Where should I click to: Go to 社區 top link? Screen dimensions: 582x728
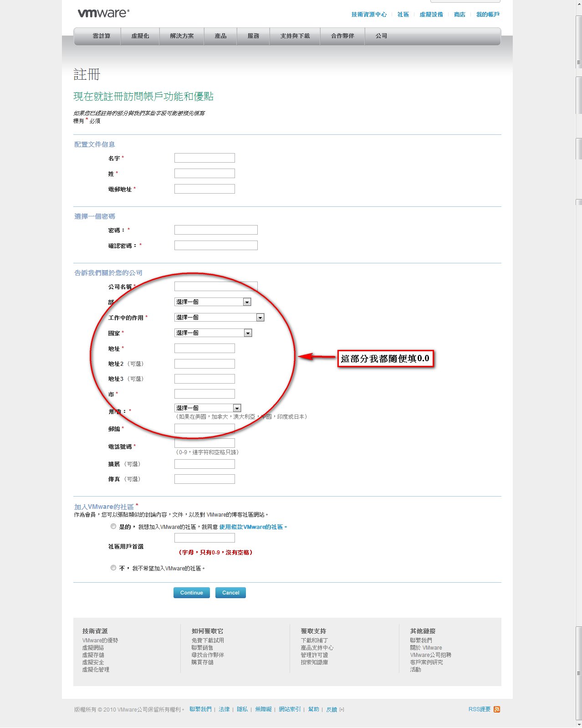tap(403, 15)
